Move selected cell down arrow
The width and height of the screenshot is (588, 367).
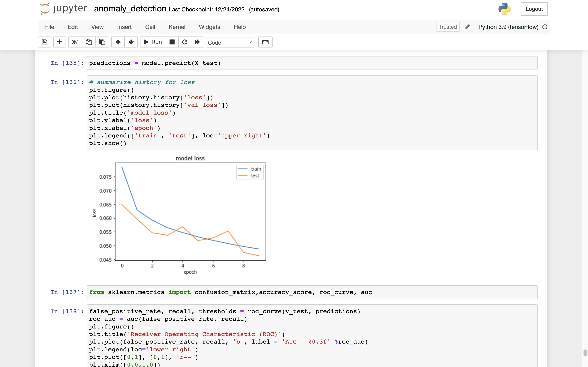131,42
